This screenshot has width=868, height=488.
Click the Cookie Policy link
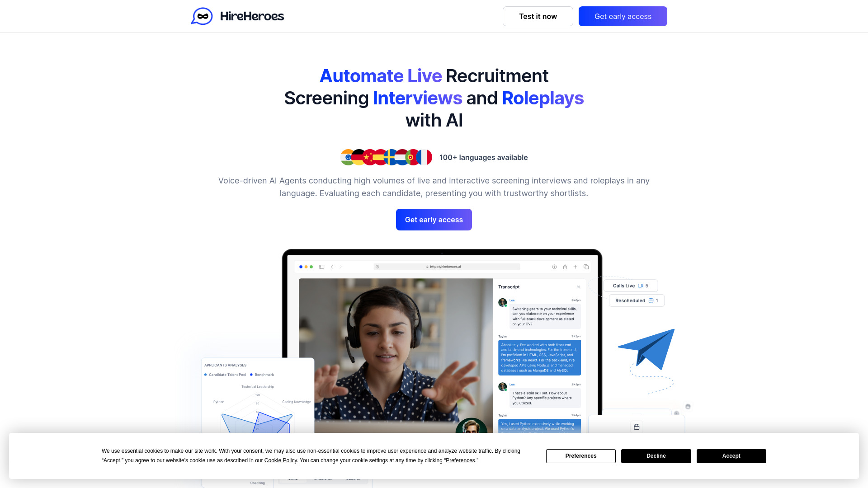(x=280, y=460)
